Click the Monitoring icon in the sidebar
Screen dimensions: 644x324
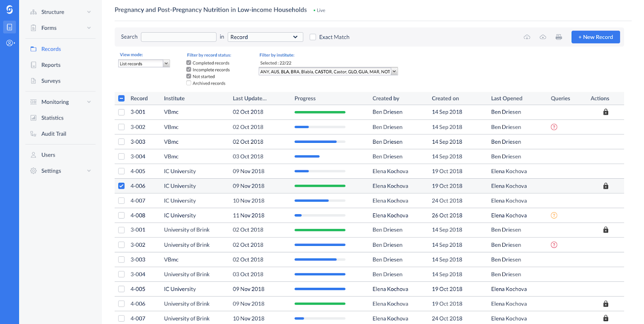(x=33, y=102)
